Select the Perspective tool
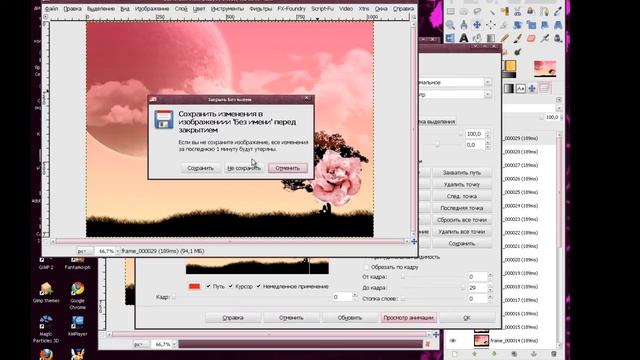Viewport: 640px width, 360px height. tap(558, 25)
